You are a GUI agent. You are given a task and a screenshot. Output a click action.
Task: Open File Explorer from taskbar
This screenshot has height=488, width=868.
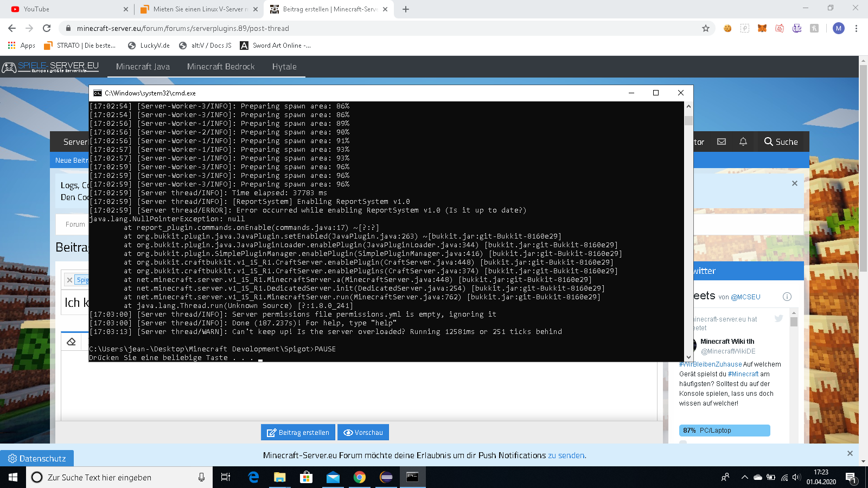[x=280, y=477]
